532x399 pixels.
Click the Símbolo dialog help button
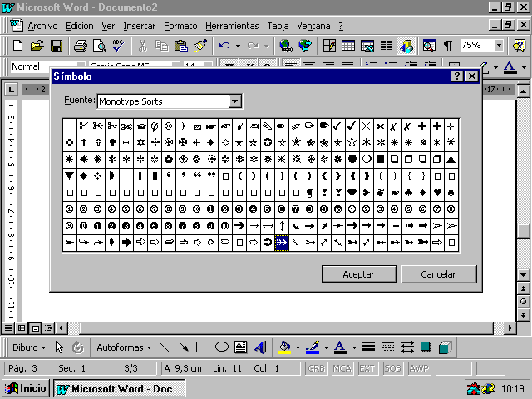[x=456, y=76]
